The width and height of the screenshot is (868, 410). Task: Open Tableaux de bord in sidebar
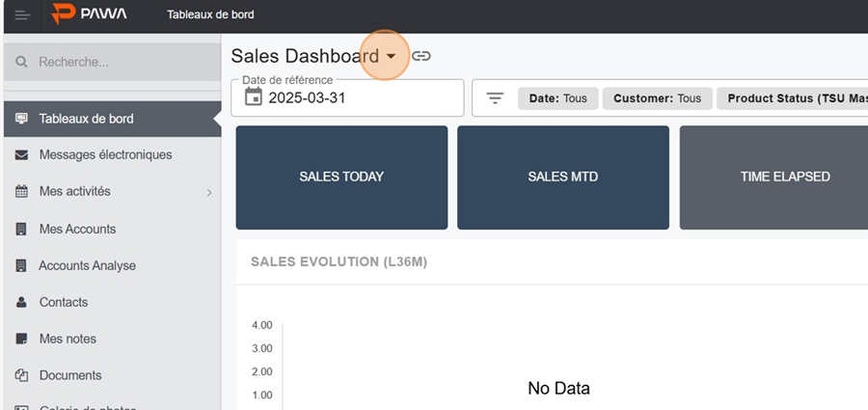point(86,119)
